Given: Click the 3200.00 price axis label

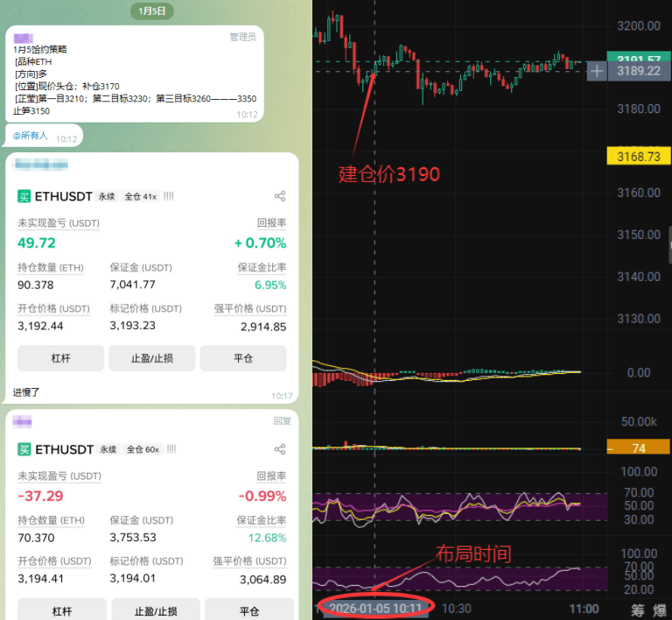Looking at the screenshot, I should coord(639,26).
